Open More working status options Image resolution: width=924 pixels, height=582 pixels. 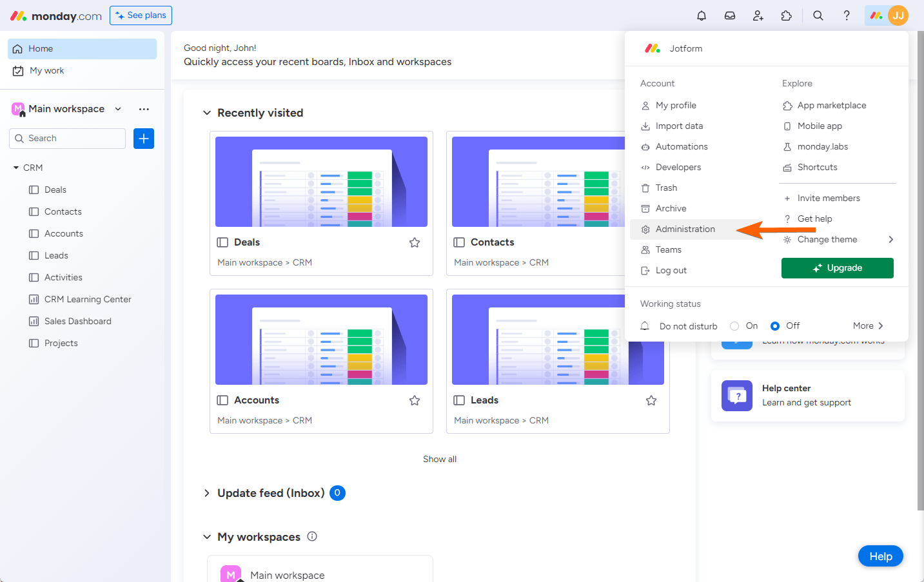click(x=868, y=326)
